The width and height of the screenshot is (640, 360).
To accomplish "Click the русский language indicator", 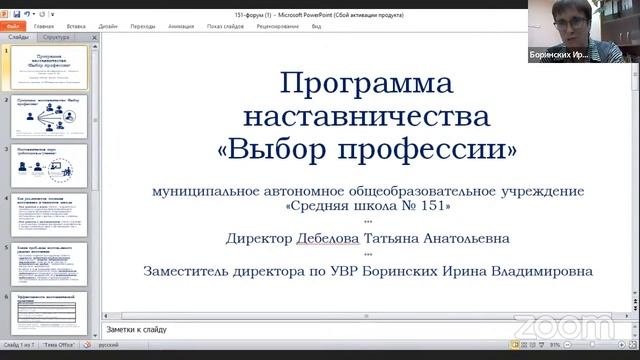I will pos(108,345).
